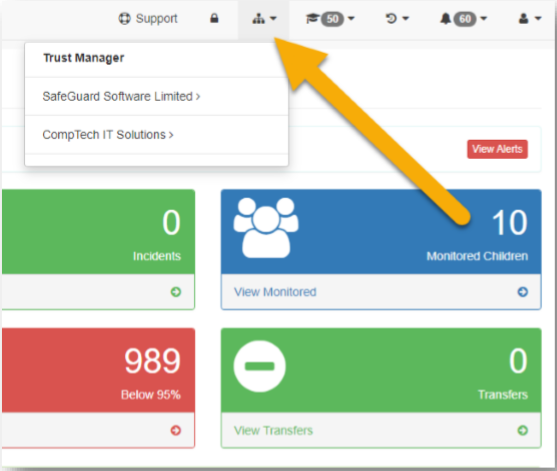Click the Transfers minus circle icon
Screen dimensions: 557x471
tap(259, 366)
